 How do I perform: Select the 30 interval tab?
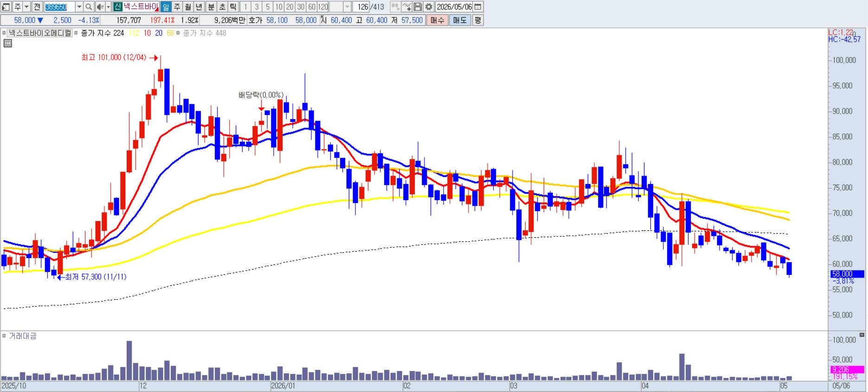click(x=301, y=7)
